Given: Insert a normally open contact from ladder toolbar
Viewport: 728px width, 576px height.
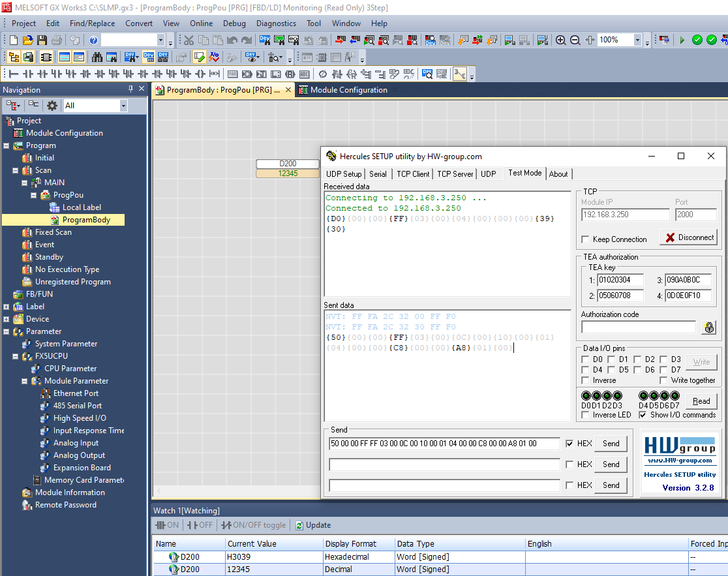Looking at the screenshot, I should (x=28, y=74).
